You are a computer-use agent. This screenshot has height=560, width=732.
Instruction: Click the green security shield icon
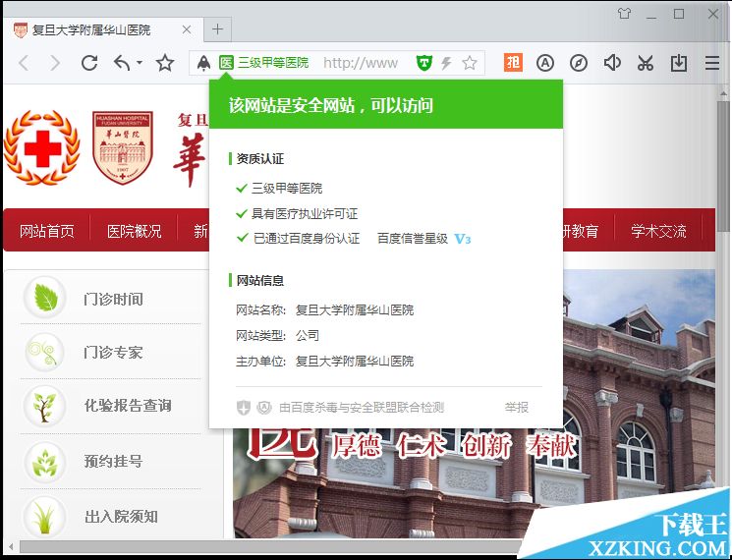pos(423,63)
